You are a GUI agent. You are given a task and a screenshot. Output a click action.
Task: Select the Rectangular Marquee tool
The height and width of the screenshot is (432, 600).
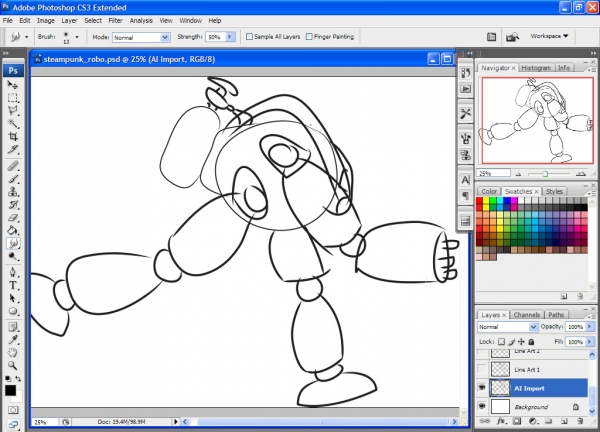pos(13,98)
